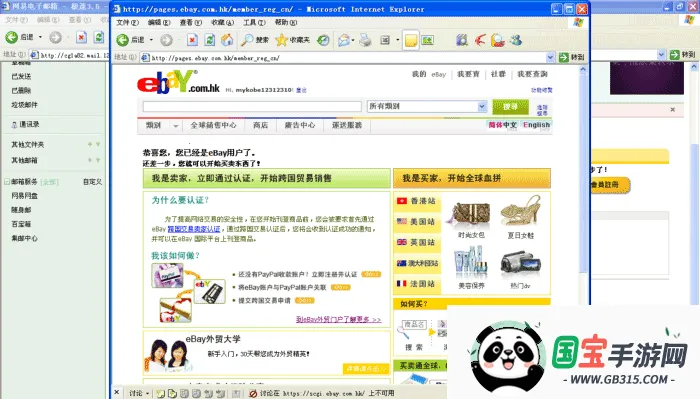Click the green 搜寻 search button
This screenshot has width=700, height=399.
510,107
